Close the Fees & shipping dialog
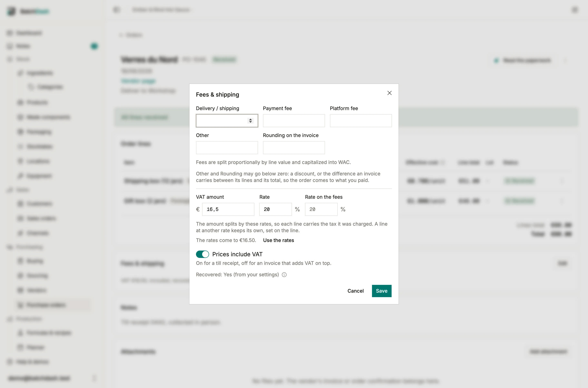Viewport: 588px width, 388px height. click(x=389, y=93)
